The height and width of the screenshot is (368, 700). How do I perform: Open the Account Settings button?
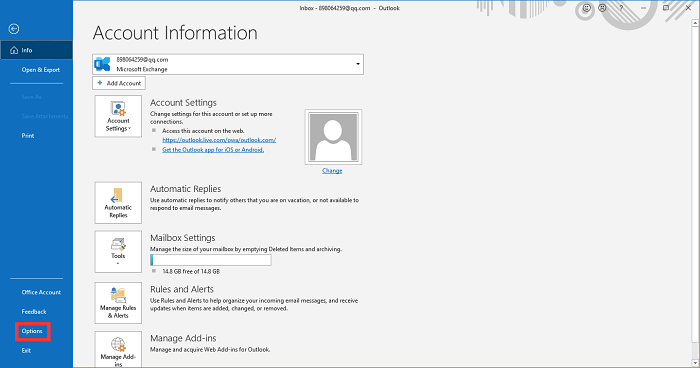point(118,116)
